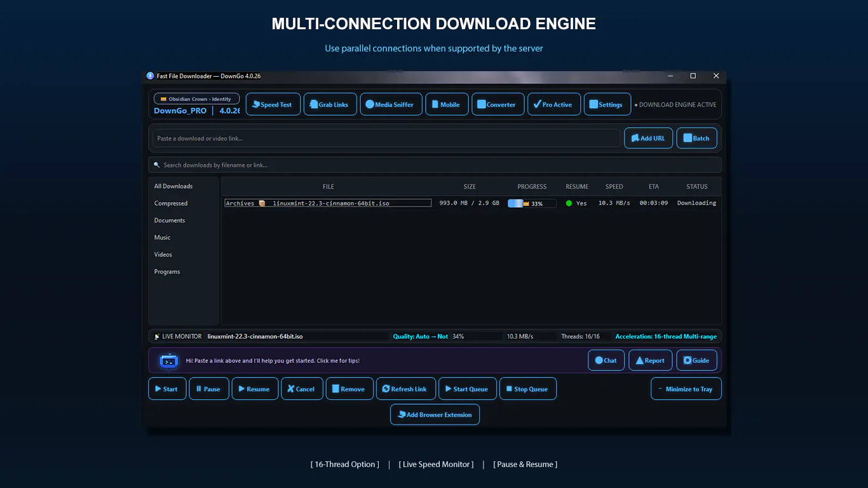Select the Music category

(163, 238)
